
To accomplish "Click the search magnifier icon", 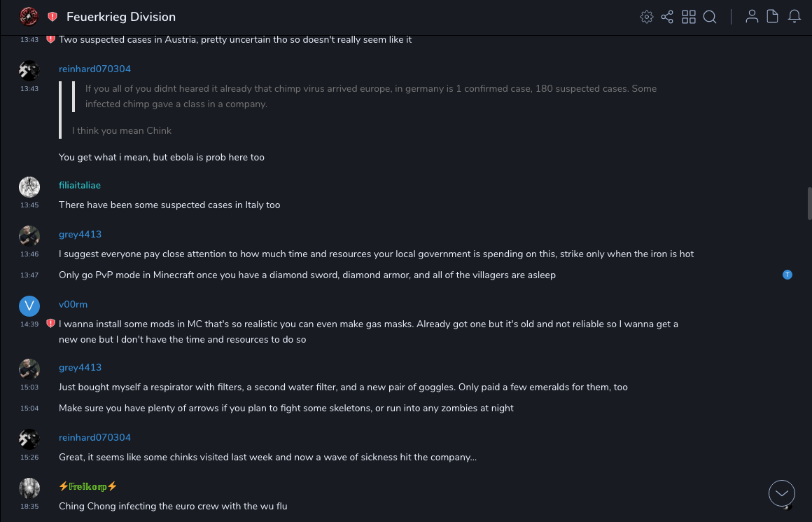I will [x=710, y=17].
